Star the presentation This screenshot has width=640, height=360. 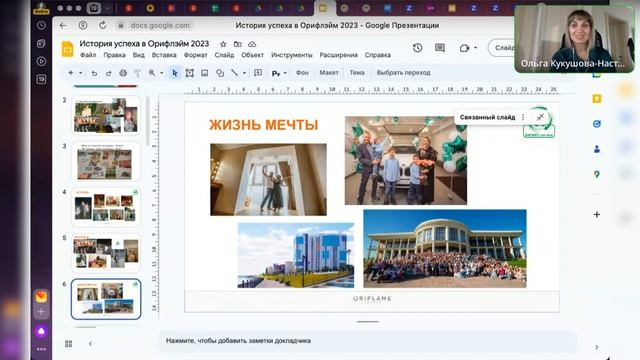[x=223, y=44]
